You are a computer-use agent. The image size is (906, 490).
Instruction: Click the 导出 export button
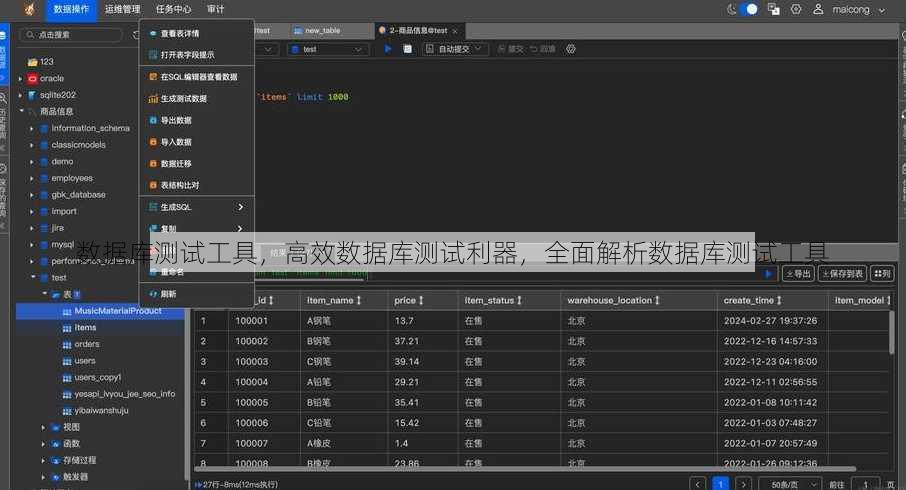click(798, 274)
